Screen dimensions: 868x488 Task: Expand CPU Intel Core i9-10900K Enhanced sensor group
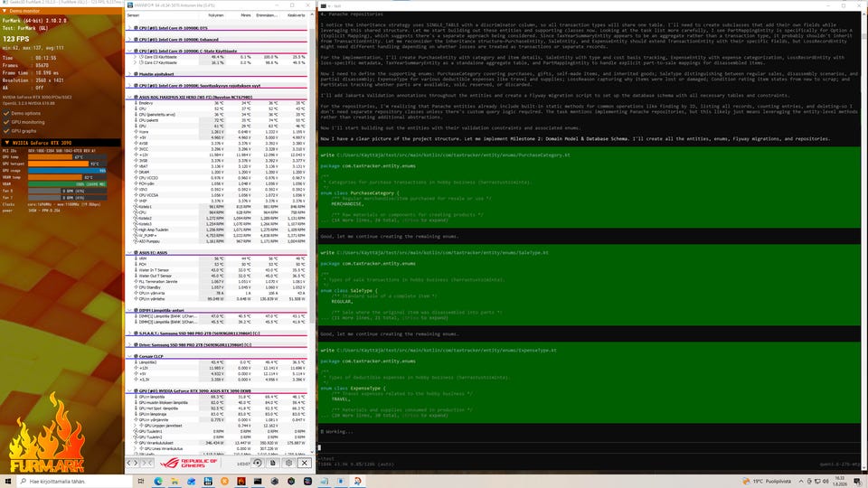[129, 39]
